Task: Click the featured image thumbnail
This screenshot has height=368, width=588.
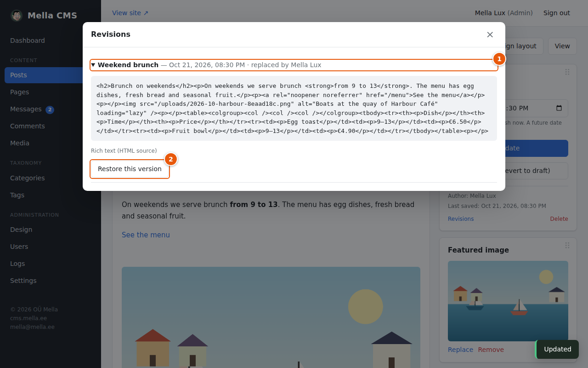Action: (x=508, y=301)
